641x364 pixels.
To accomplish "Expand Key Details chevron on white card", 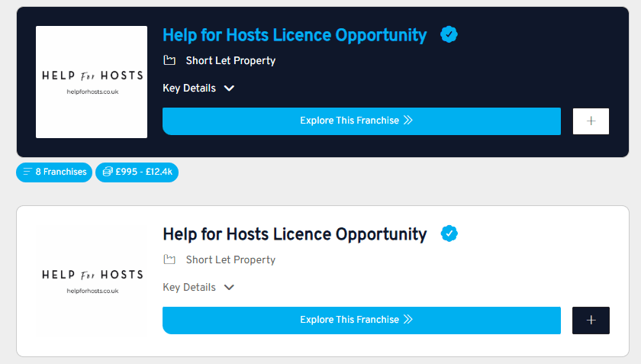I will [x=230, y=288].
